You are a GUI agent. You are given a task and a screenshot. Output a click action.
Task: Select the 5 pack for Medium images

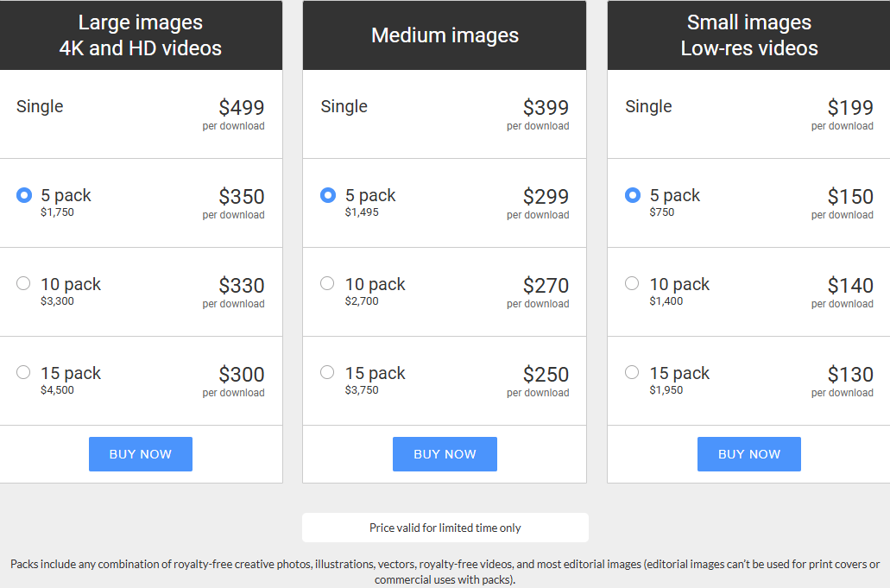[327, 195]
